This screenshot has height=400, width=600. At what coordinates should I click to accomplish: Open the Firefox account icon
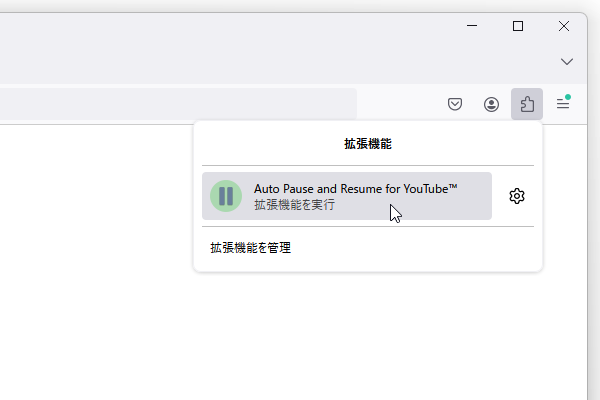491,104
